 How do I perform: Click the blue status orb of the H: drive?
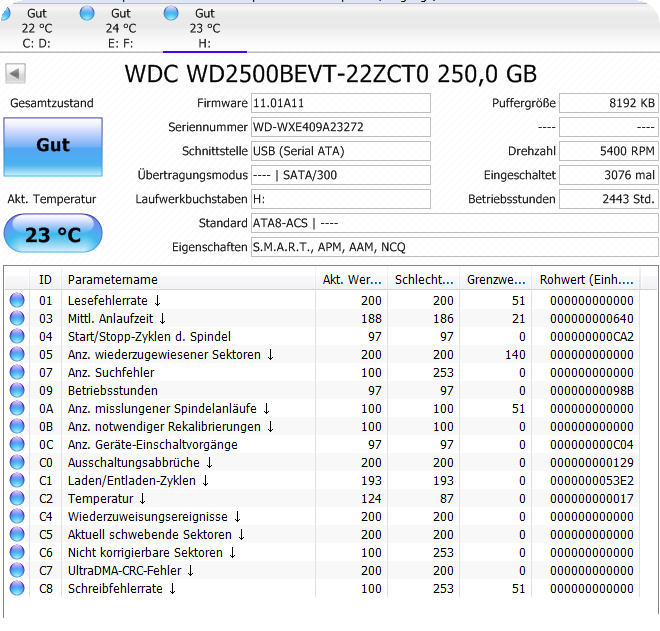171,13
